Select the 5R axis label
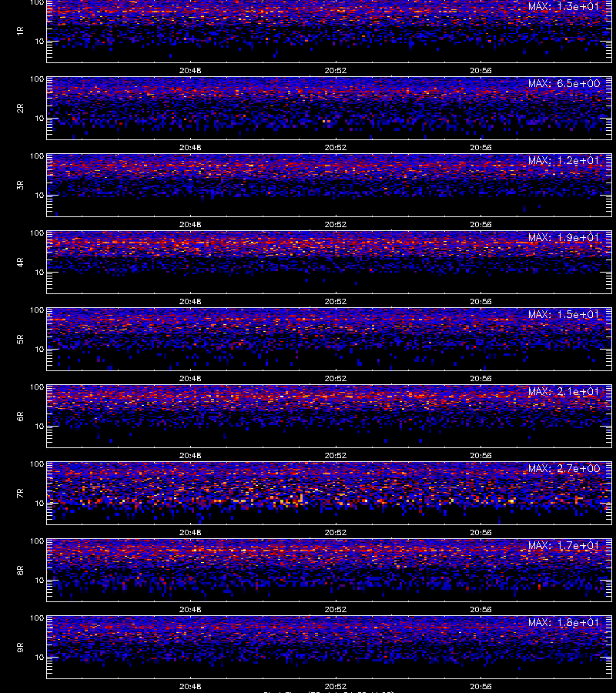Viewport: 616px width, 693px height. click(x=20, y=339)
